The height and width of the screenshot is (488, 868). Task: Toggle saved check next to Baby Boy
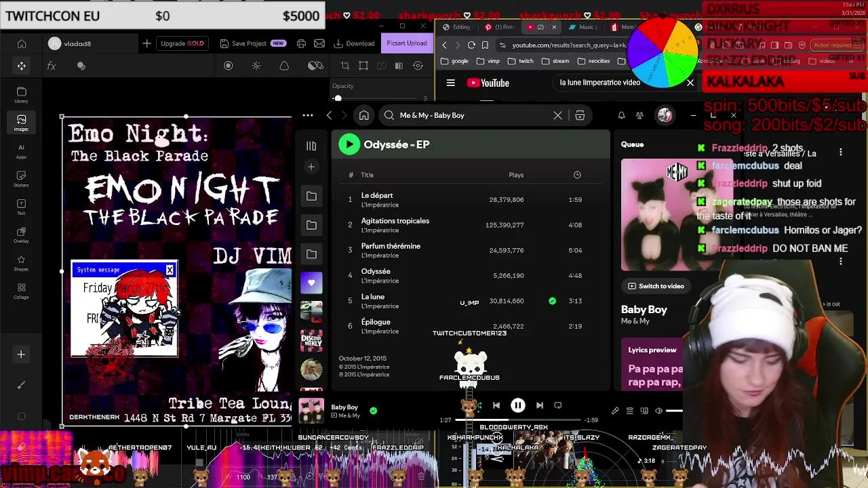click(373, 410)
